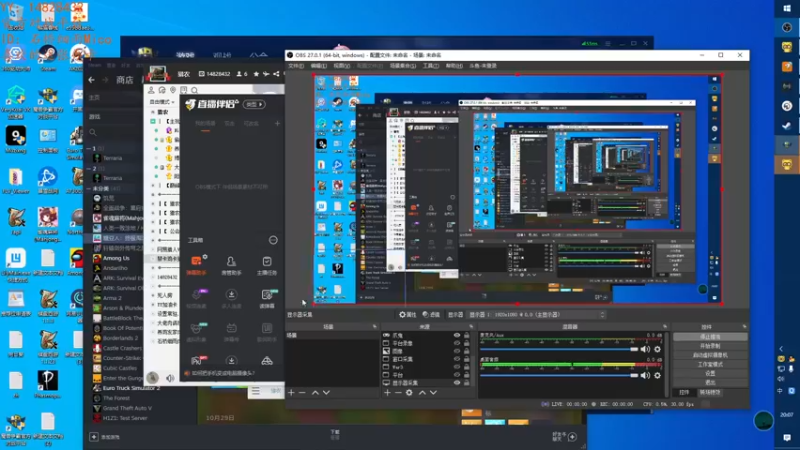Viewport: 800px width, 450px height.
Task: Switch to 转场特效 tab in OBS
Action: pos(710,392)
